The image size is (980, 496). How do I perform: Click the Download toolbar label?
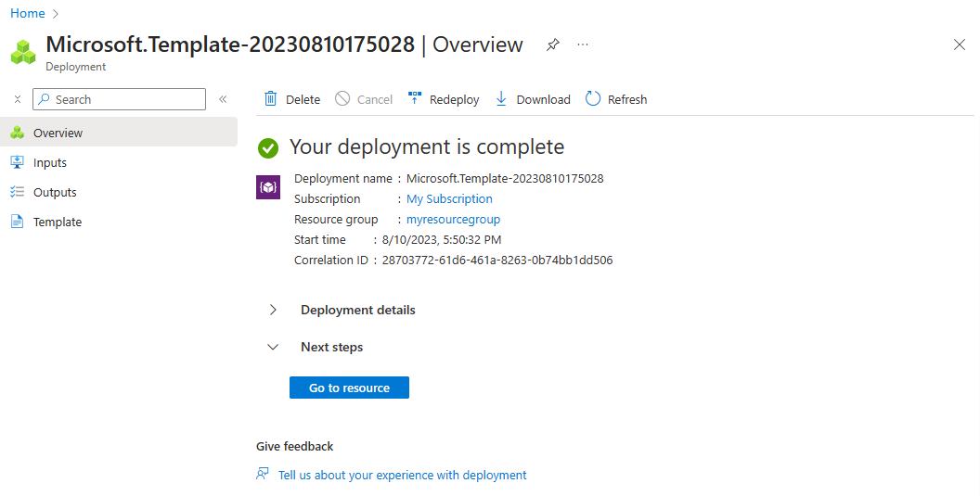coord(543,99)
